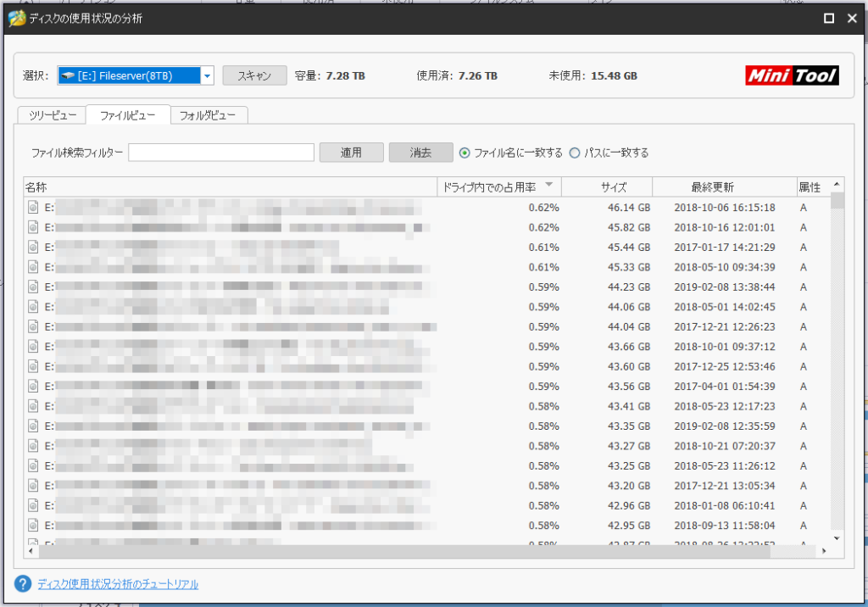Click the horizontal scrollbar thumb
868x607 pixels.
(x=404, y=551)
